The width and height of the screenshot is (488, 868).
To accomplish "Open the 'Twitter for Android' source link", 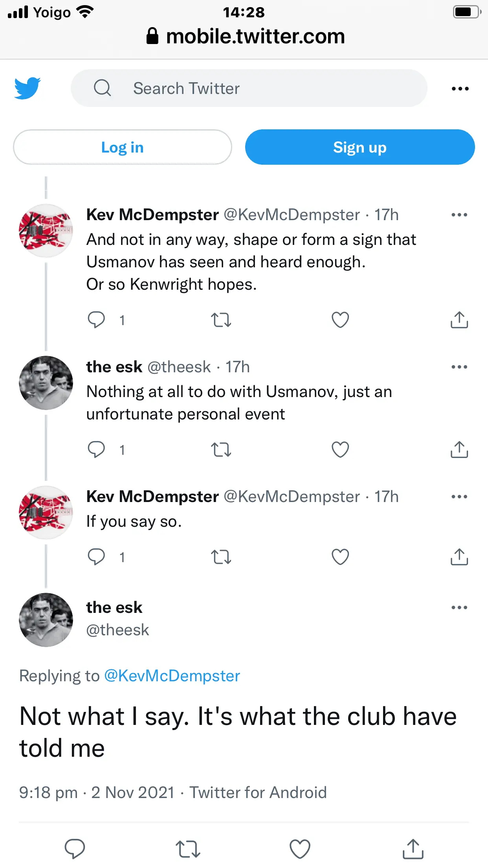I will click(x=258, y=792).
